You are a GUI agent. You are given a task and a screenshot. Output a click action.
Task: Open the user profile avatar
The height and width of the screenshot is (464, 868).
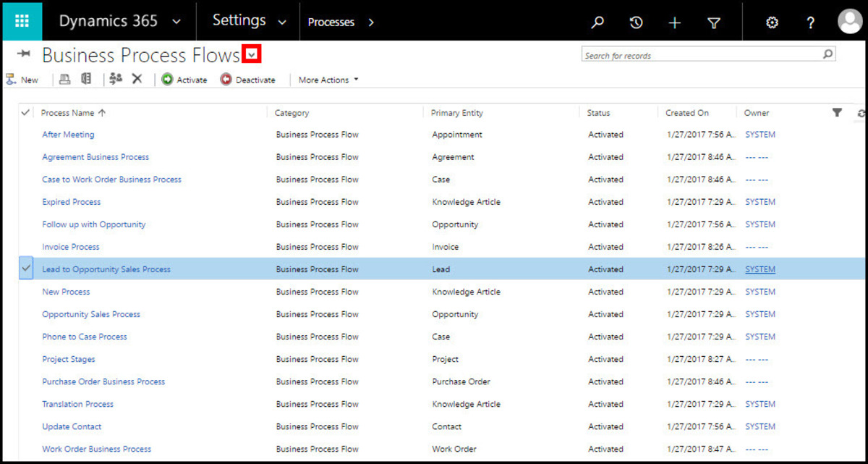tap(850, 21)
